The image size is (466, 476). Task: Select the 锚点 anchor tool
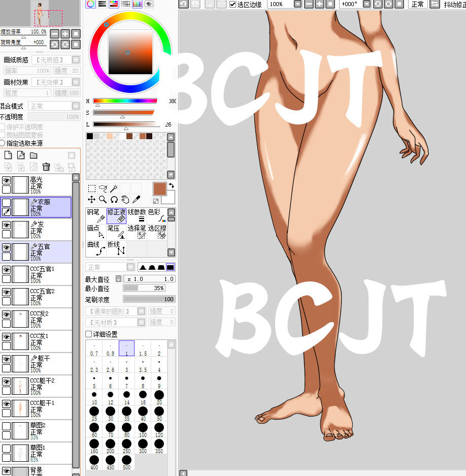pyautogui.click(x=96, y=232)
